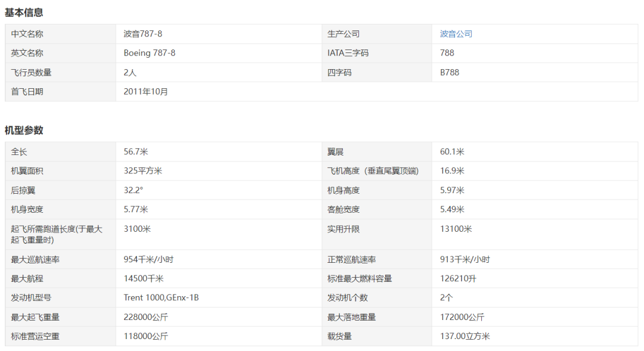Viewport: 644px width, 351px height.
Task: Click the 最大航程 label
Action: (27, 279)
